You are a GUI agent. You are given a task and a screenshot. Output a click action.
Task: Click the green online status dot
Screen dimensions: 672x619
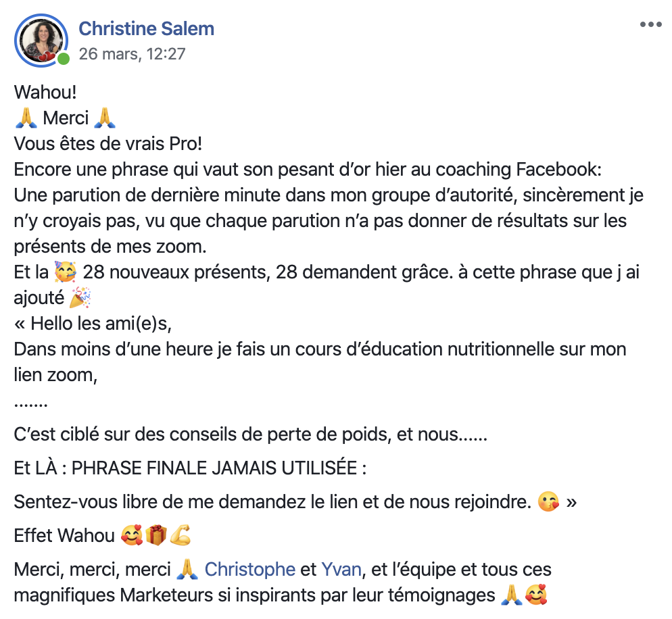click(64, 59)
